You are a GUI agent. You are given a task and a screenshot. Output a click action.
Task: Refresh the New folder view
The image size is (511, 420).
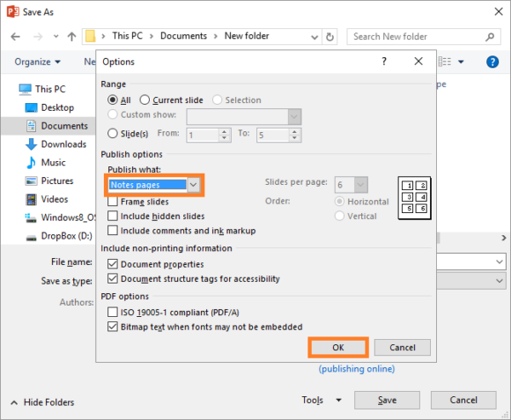[x=330, y=37]
